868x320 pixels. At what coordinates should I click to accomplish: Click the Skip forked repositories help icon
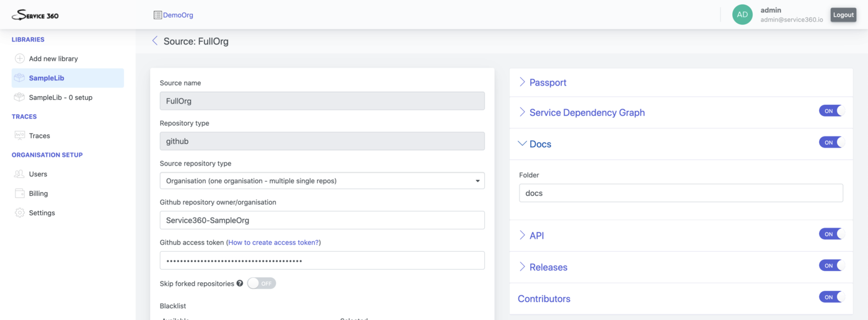(240, 283)
